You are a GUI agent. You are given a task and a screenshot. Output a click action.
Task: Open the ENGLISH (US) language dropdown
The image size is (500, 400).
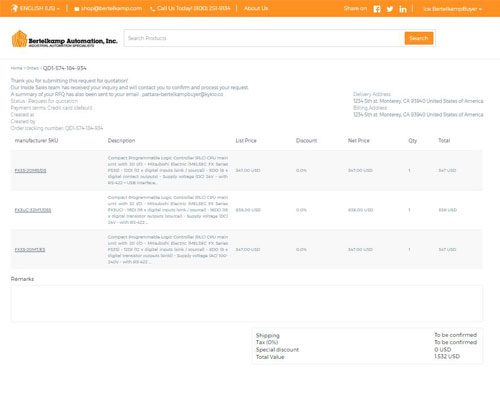coord(40,8)
